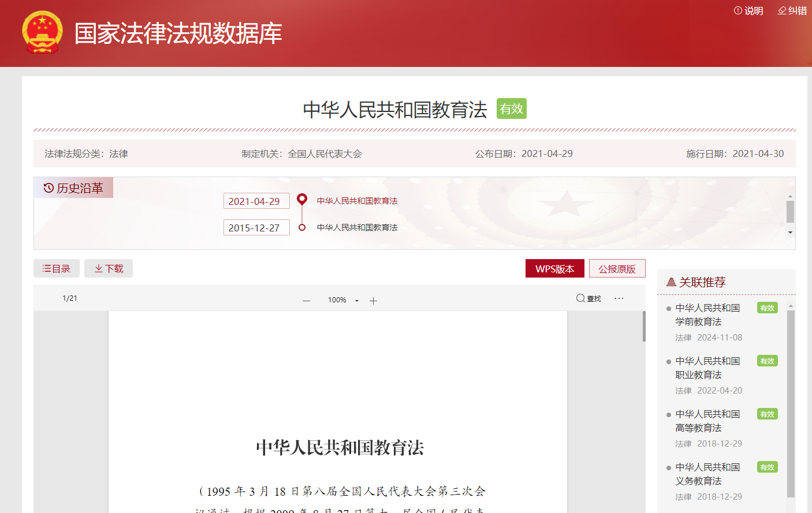Switch to WPS版本 tab
The image size is (812, 513).
tap(554, 269)
